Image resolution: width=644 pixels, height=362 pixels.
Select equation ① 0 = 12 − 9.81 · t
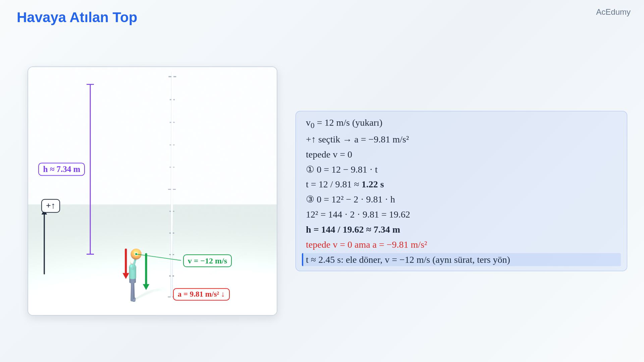click(x=342, y=170)
